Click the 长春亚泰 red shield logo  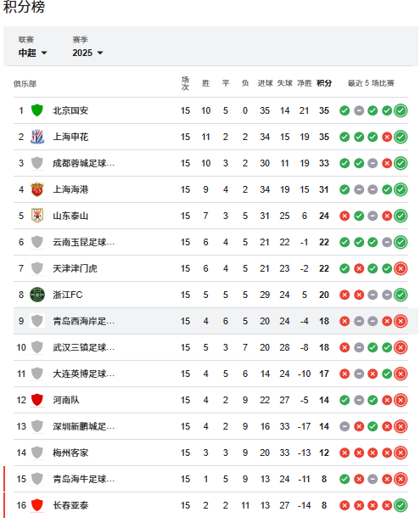coord(37,505)
